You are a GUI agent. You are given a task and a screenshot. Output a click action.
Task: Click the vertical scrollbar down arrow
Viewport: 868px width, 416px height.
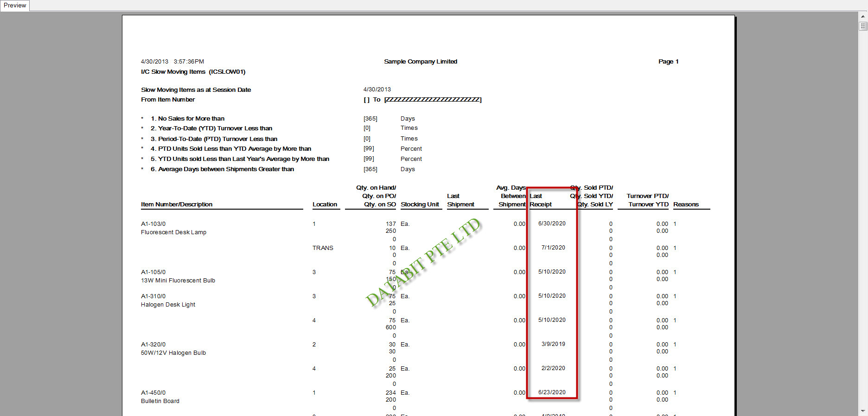[863, 411]
